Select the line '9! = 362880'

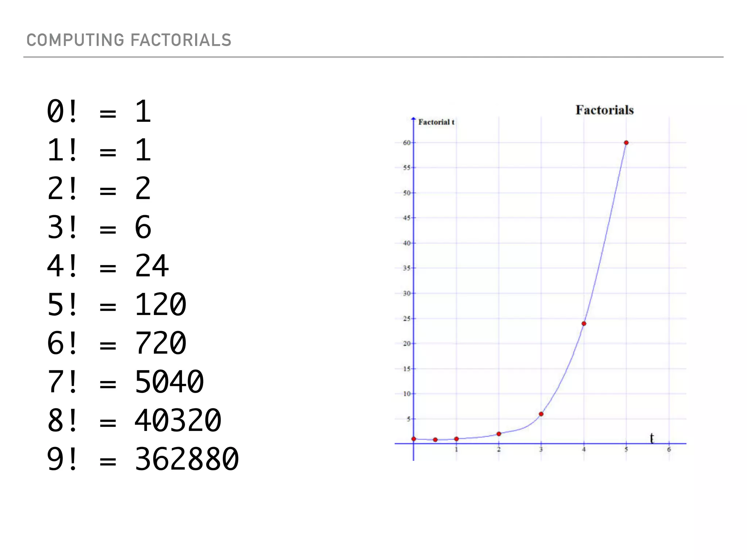click(143, 459)
